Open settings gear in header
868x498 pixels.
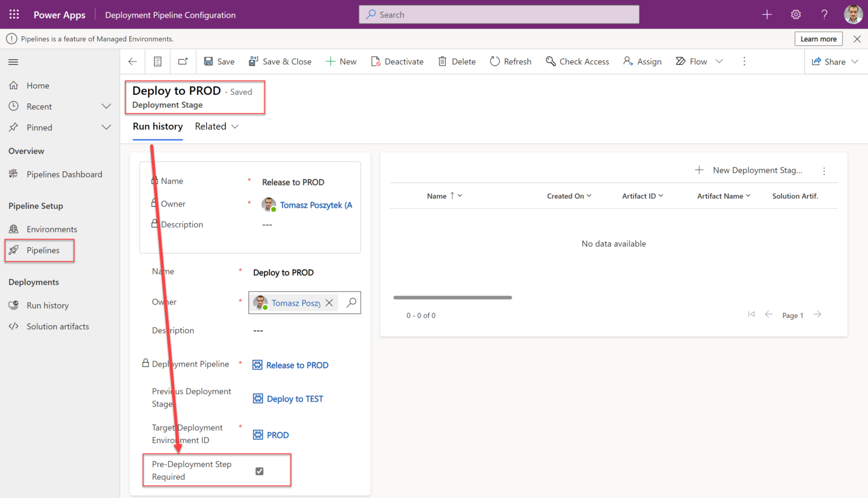click(x=796, y=15)
